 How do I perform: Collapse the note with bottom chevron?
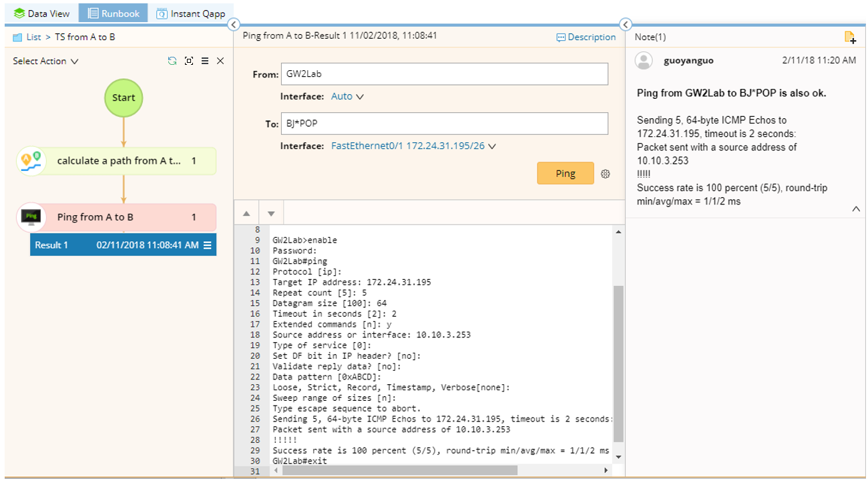(x=856, y=210)
